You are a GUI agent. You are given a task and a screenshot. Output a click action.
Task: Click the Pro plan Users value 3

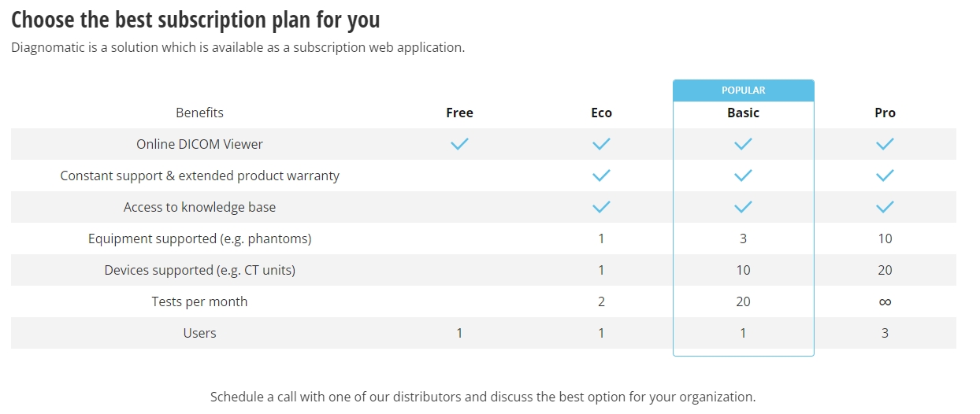click(885, 333)
